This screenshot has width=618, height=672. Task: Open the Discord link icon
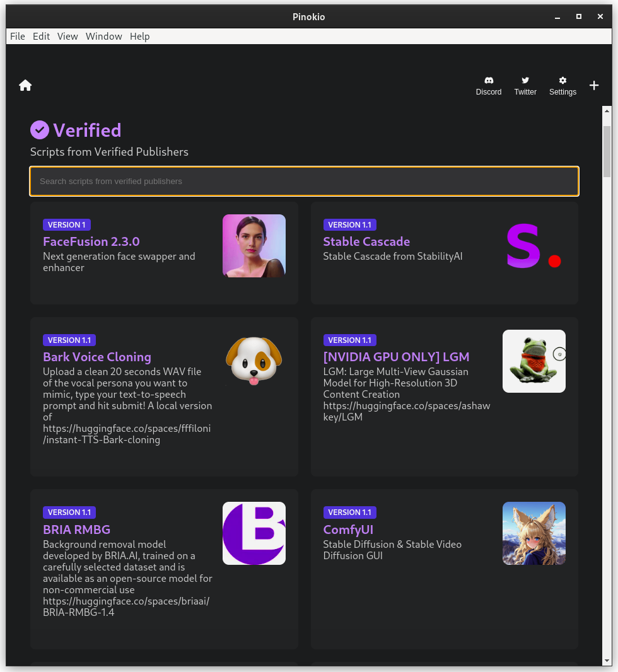coord(489,80)
